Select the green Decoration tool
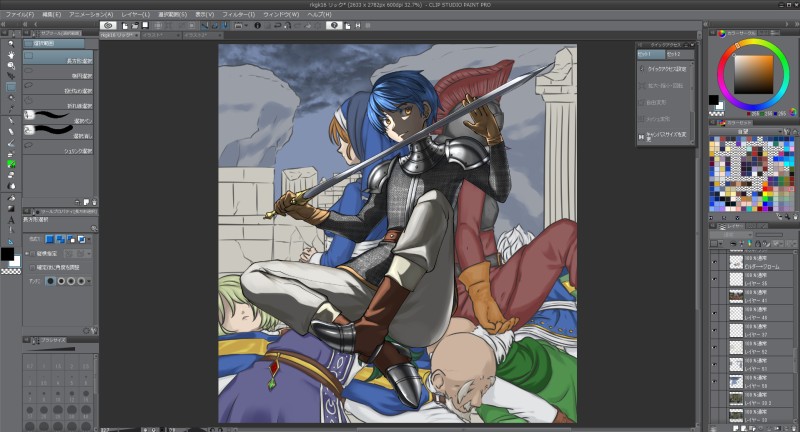Image resolution: width=800 pixels, height=432 pixels. click(x=11, y=164)
